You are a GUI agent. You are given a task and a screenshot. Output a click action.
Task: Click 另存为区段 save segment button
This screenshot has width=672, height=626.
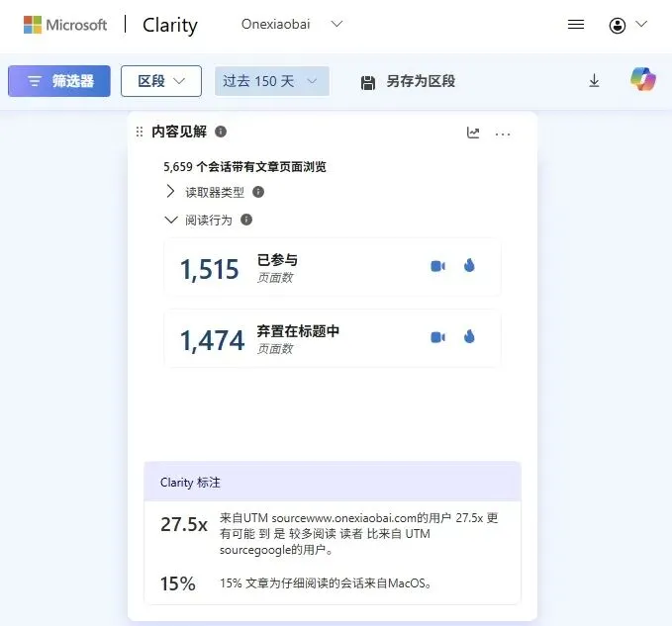(408, 81)
